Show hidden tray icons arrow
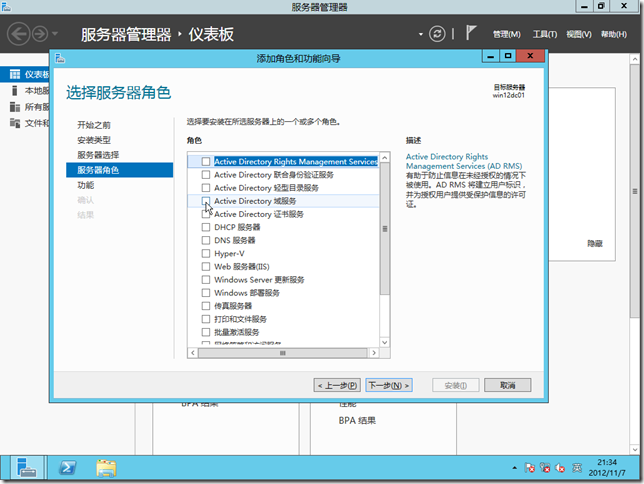 pos(514,468)
